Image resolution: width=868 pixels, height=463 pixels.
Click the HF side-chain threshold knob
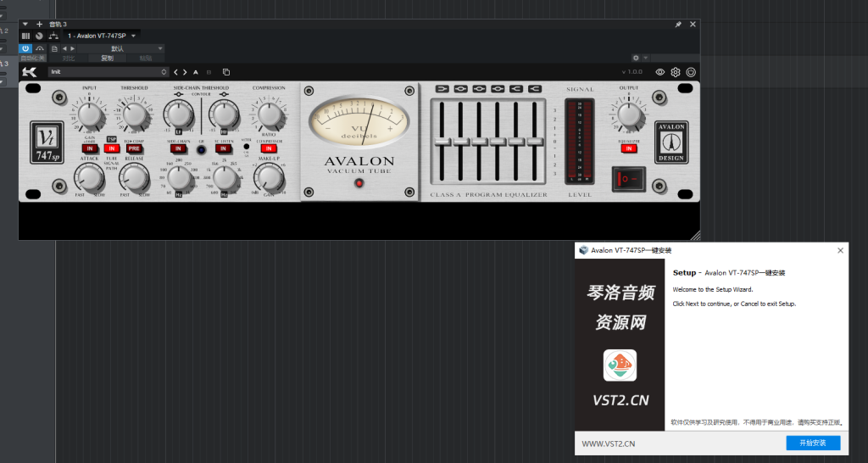[x=224, y=114]
